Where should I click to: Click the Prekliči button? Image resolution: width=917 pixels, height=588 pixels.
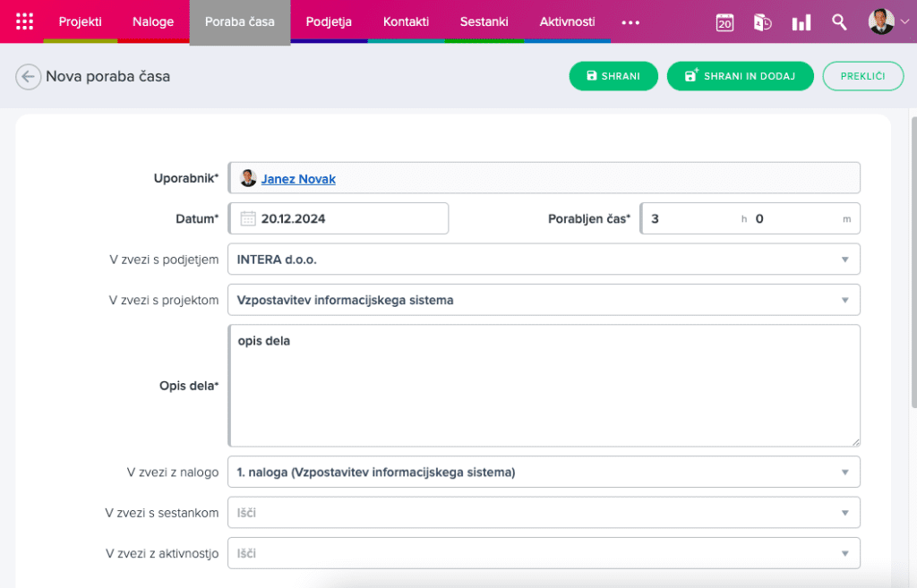[x=862, y=76]
